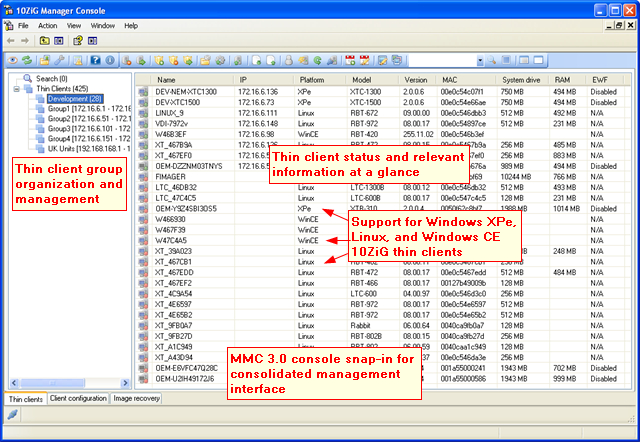Click the MMC forward arrow
Viewport: 640px width, 442px height.
pyautogui.click(x=25, y=40)
